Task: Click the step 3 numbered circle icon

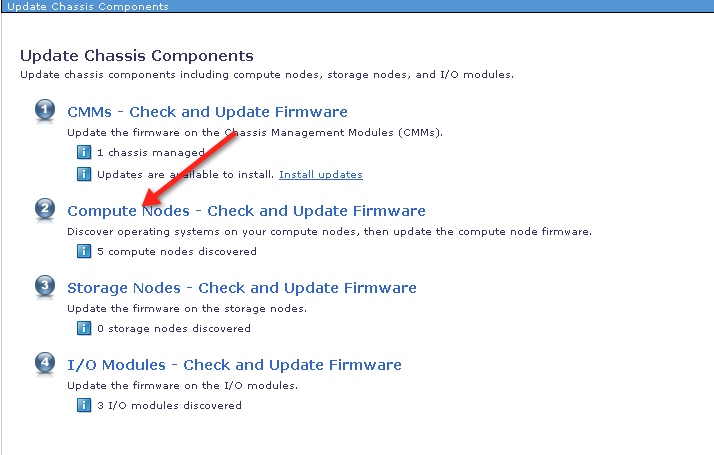Action: [45, 286]
